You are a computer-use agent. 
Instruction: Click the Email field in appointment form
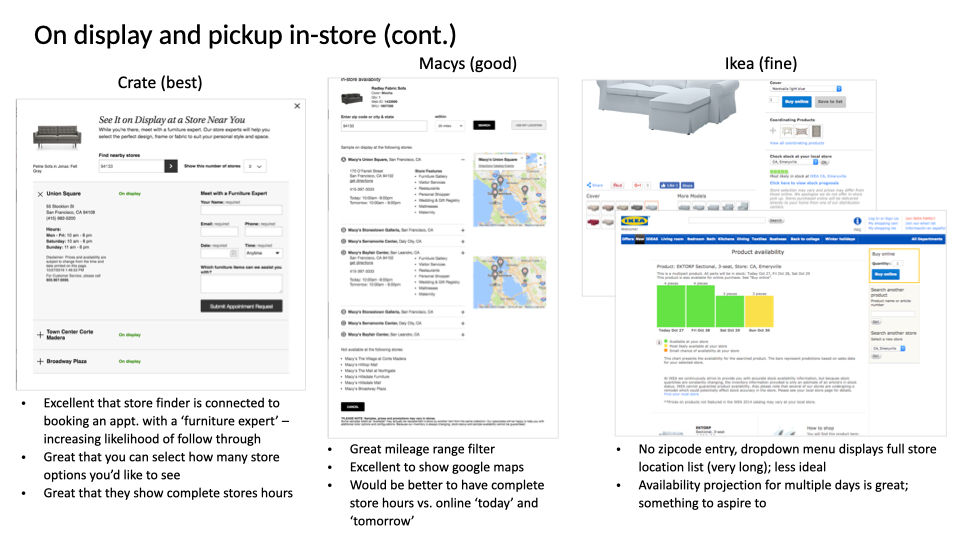pyautogui.click(x=219, y=232)
